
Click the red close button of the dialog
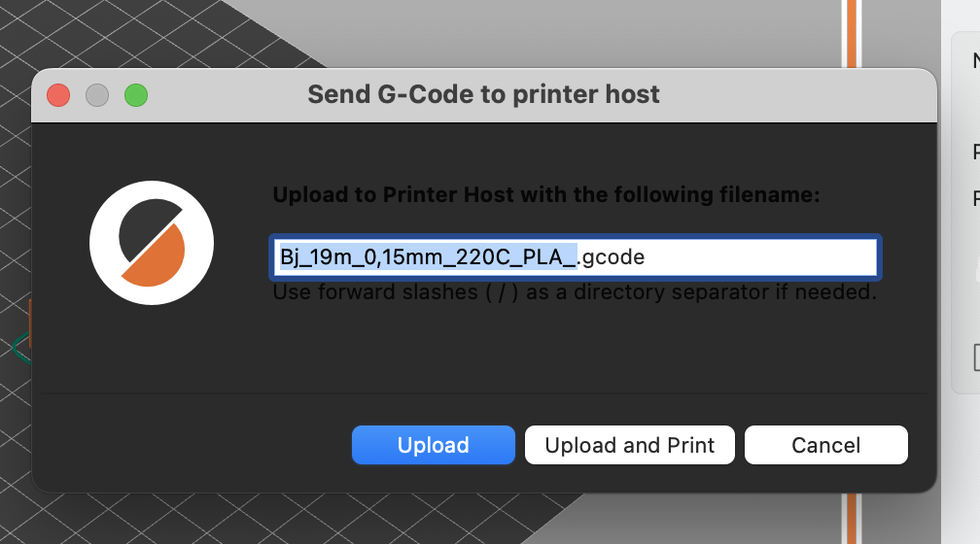(58, 95)
